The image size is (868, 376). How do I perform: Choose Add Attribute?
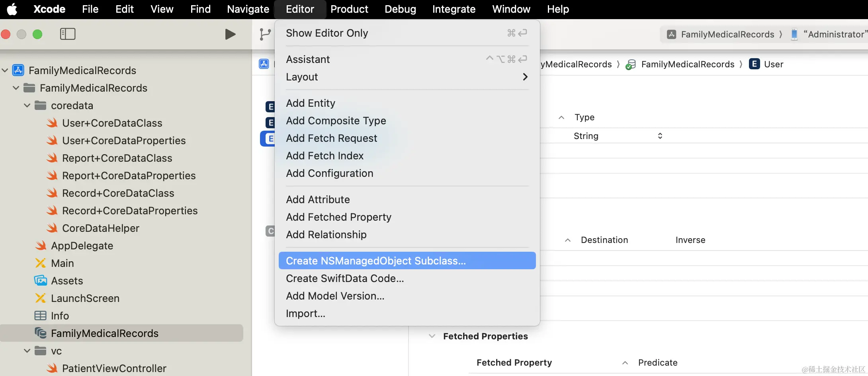pyautogui.click(x=407, y=200)
